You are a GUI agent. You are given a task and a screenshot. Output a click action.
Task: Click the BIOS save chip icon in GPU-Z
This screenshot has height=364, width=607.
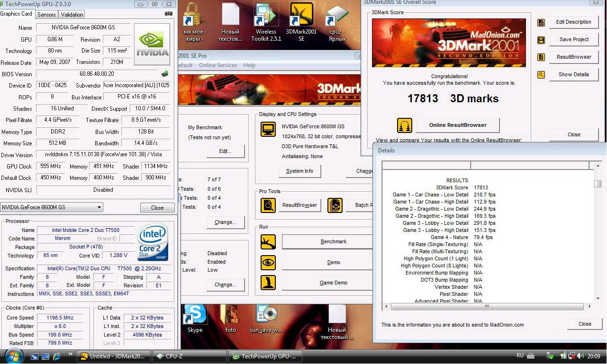[165, 73]
